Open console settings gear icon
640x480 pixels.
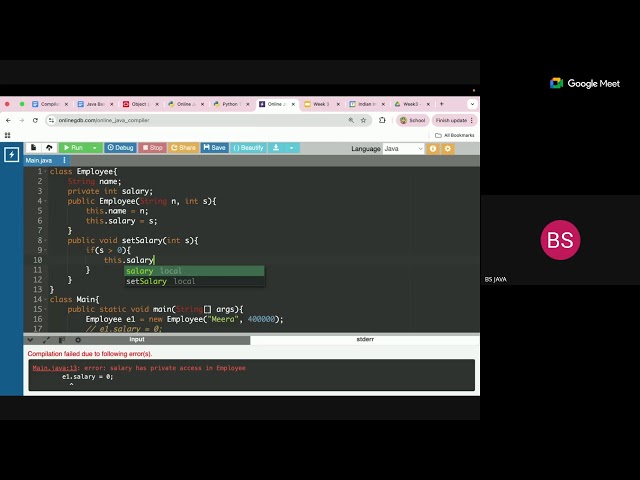(x=78, y=340)
